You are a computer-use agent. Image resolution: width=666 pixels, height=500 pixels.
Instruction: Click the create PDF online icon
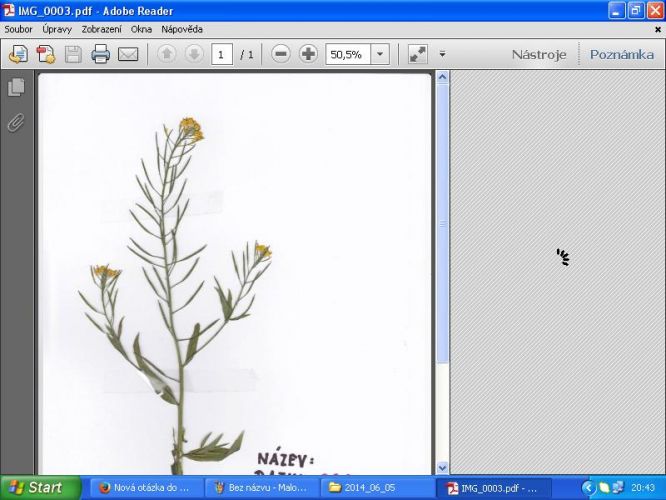click(x=18, y=54)
